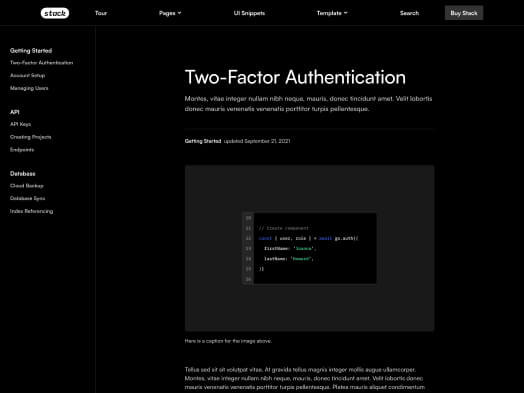Expand the Pages dropdown menu

170,13
